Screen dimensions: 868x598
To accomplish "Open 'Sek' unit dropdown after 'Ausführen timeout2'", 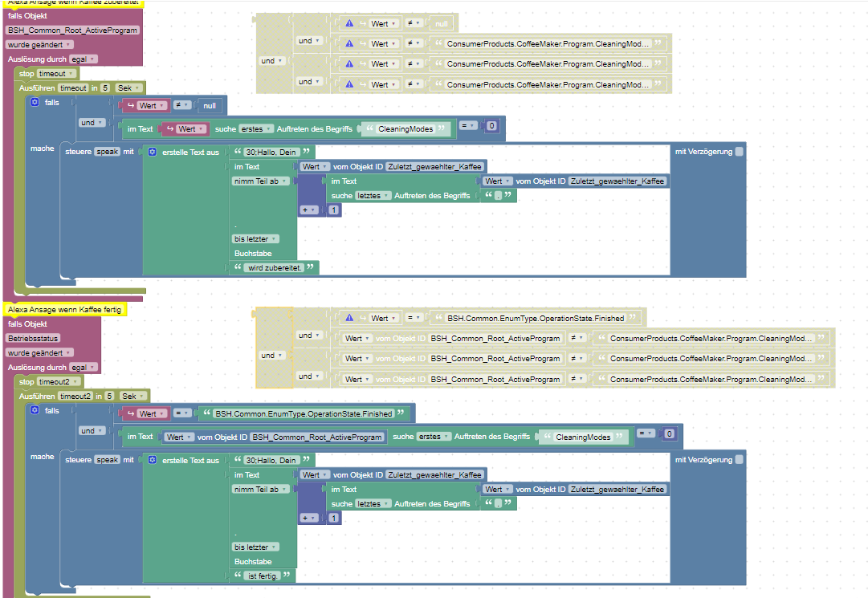I will pyautogui.click(x=132, y=396).
